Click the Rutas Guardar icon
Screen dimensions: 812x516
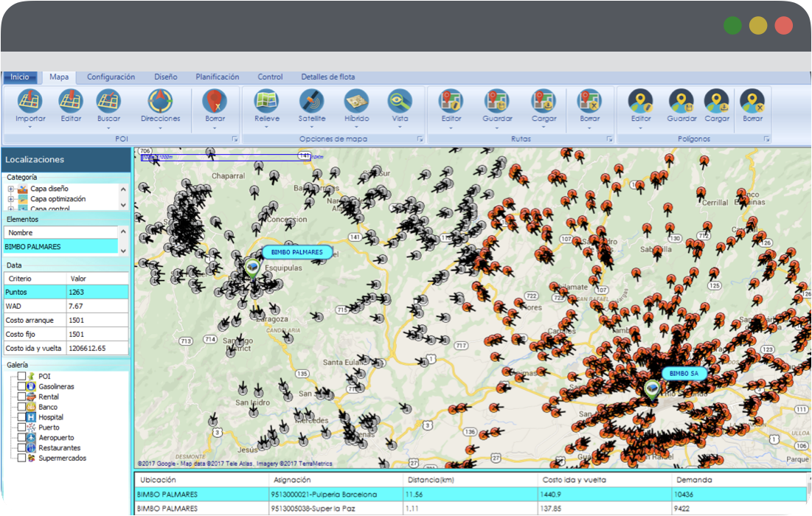(x=497, y=102)
